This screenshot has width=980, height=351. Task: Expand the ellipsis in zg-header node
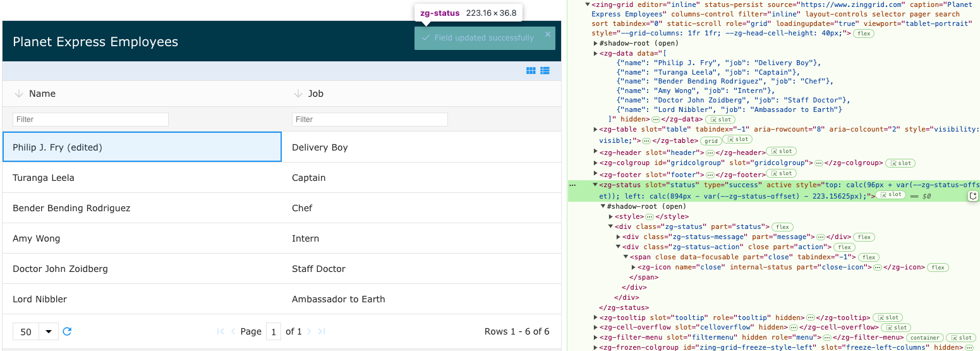(711, 152)
